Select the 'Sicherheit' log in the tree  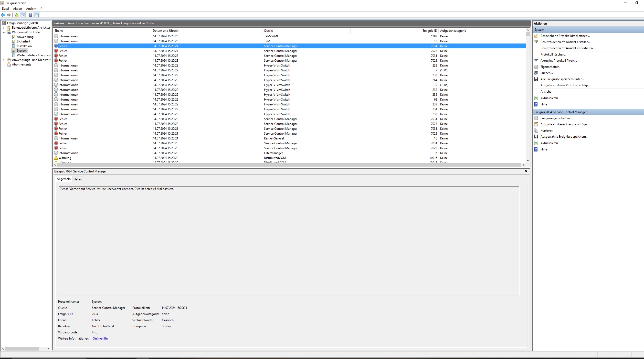pyautogui.click(x=23, y=41)
